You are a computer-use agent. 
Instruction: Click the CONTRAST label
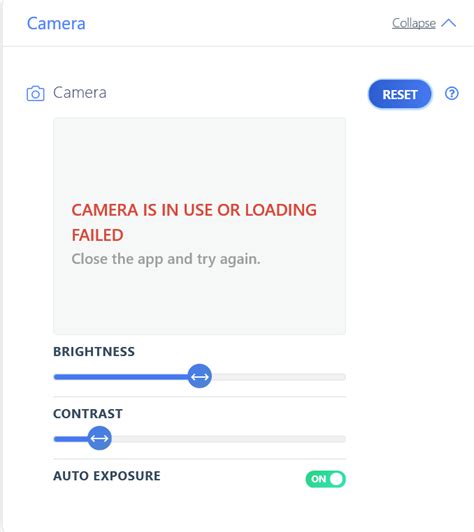(88, 414)
